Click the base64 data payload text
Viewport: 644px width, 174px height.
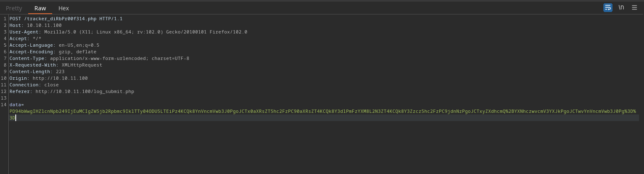point(322,114)
